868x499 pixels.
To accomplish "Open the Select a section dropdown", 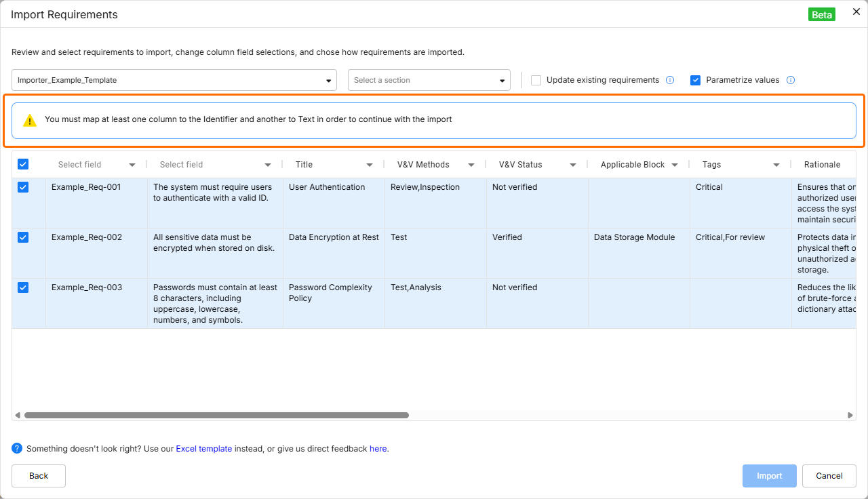I will [429, 80].
